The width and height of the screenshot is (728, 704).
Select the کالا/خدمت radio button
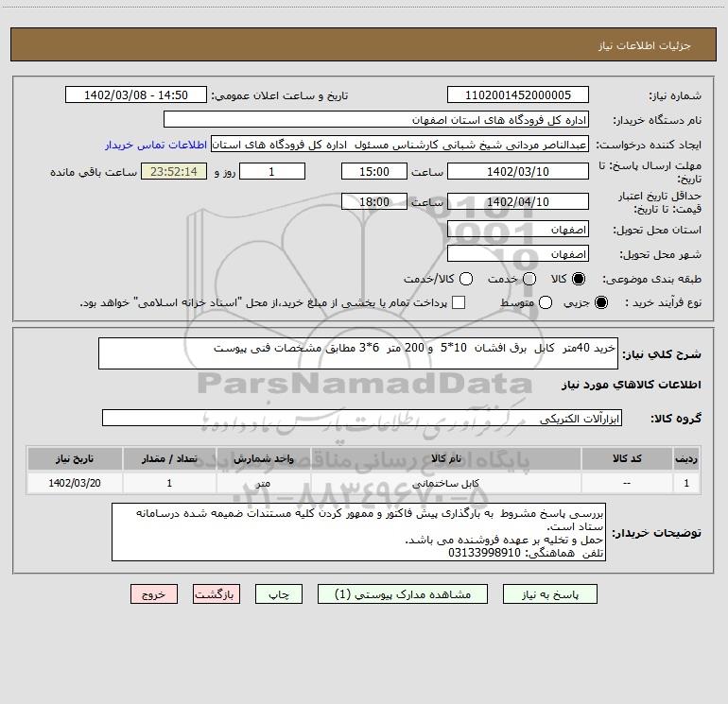(x=466, y=279)
